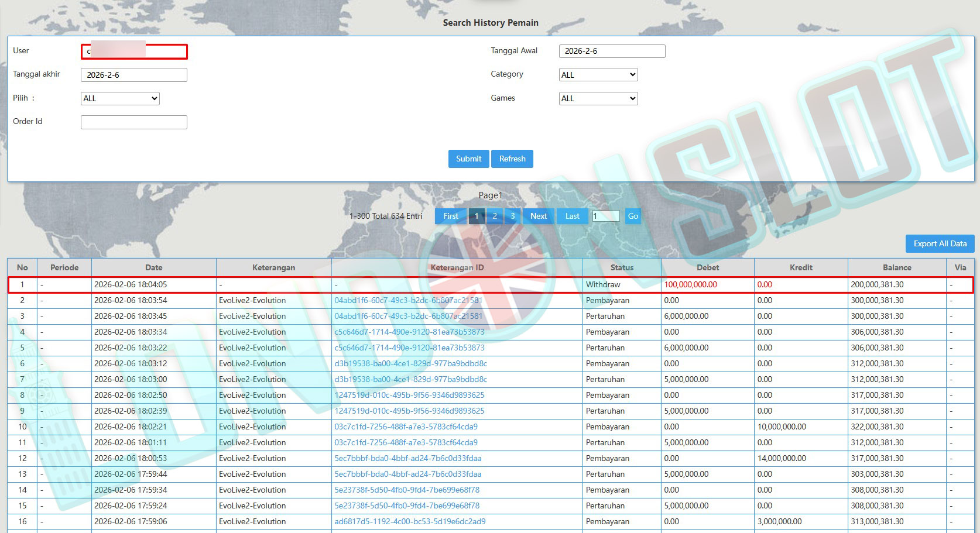Expand the Games dropdown
This screenshot has width=980, height=533.
(x=598, y=98)
